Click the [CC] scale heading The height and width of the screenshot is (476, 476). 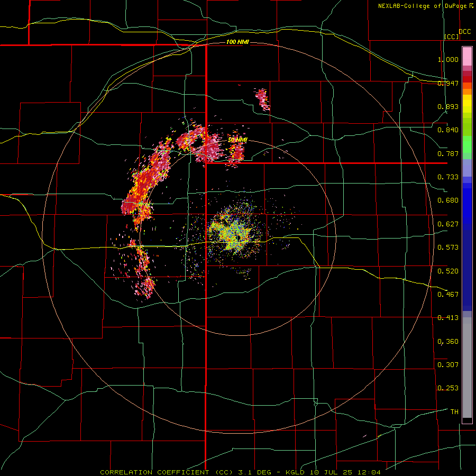click(452, 36)
